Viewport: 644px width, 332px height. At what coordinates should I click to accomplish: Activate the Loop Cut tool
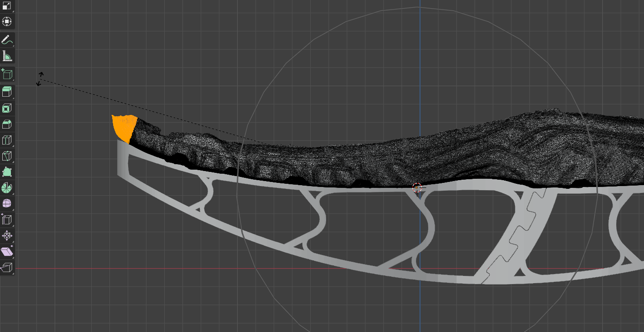(x=7, y=140)
